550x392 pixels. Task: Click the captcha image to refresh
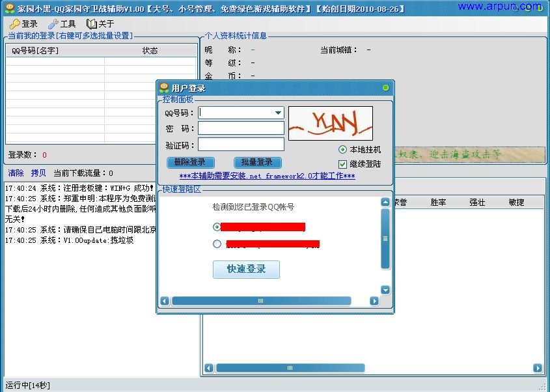pyautogui.click(x=331, y=124)
